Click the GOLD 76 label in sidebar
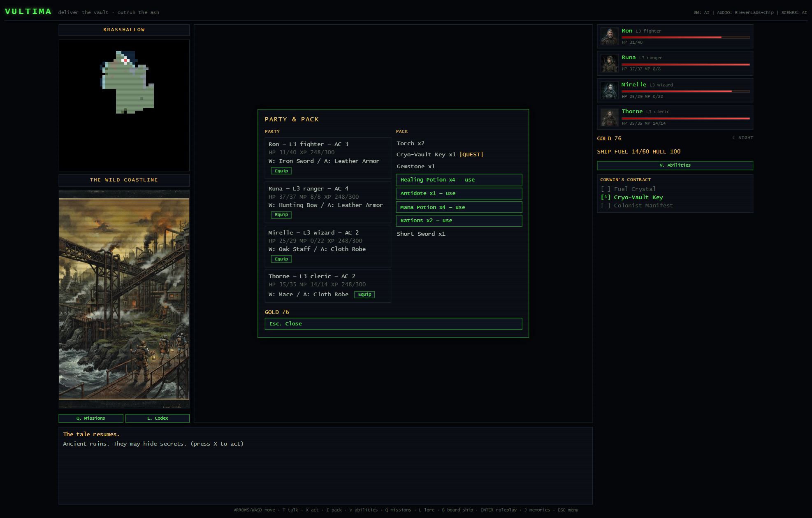This screenshot has height=518, width=812. pos(609,139)
